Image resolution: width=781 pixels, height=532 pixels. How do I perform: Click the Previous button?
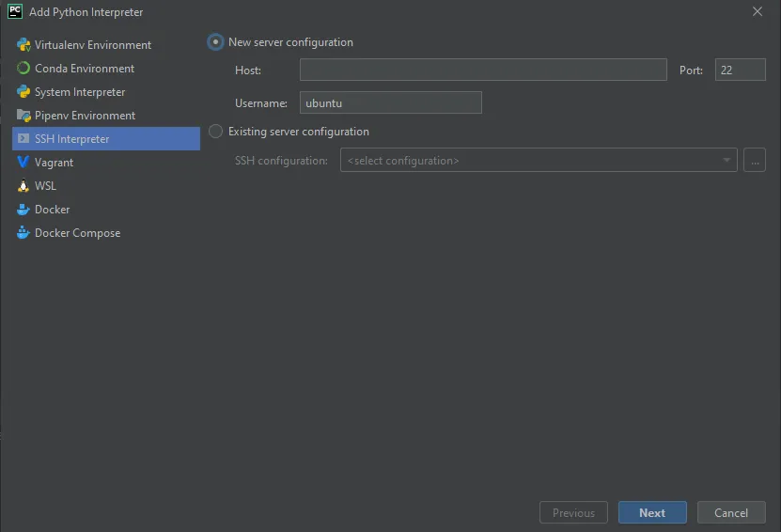tap(573, 512)
